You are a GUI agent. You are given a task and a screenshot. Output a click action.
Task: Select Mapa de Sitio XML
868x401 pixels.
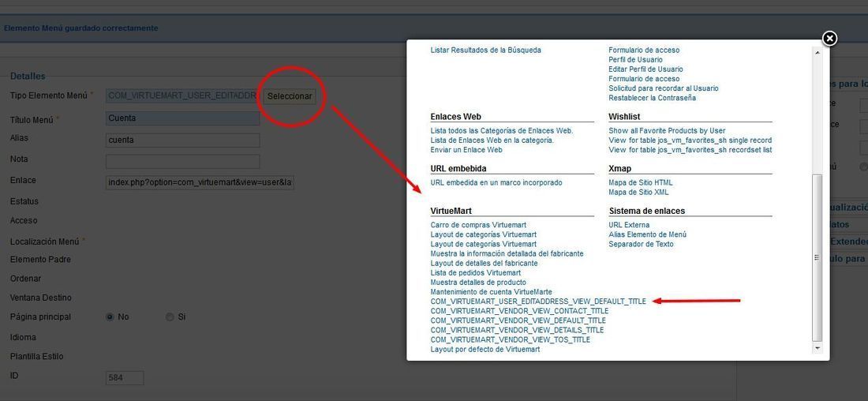point(638,192)
